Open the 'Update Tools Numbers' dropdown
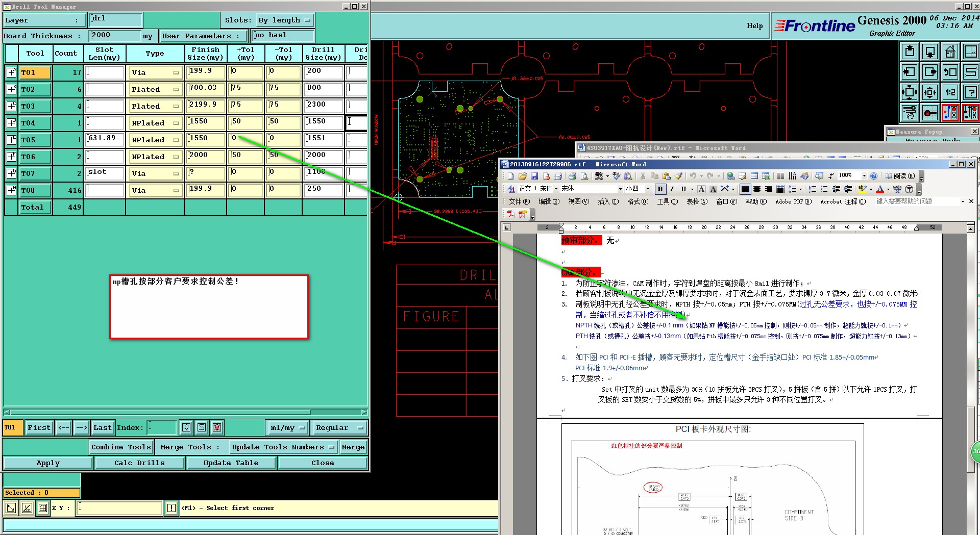The height and width of the screenshot is (535, 980). [x=283, y=447]
